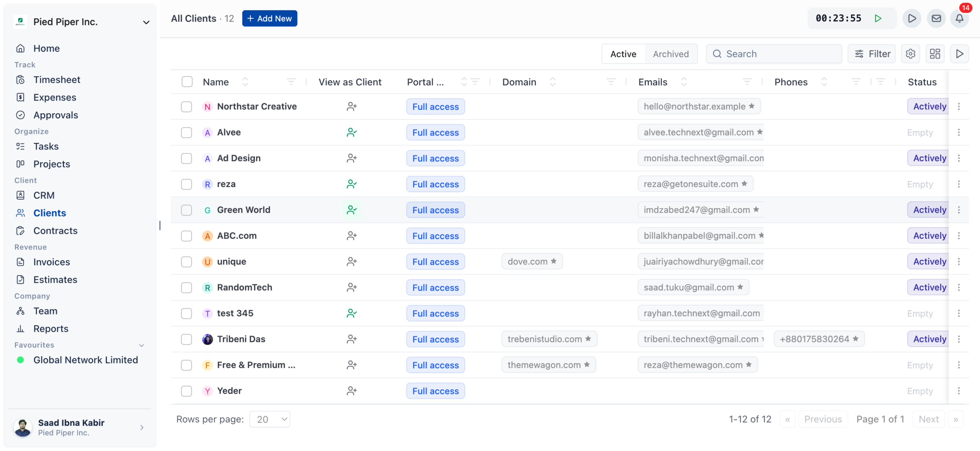Filter the Name column
Image resolution: width=980 pixels, height=451 pixels.
[291, 82]
